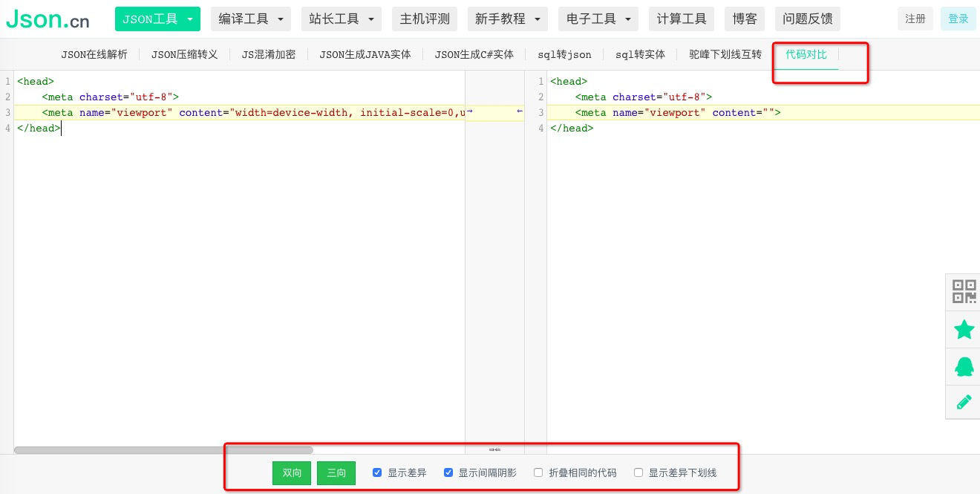Viewport: 980px width, 494px height.
Task: Expand the 站长工具 dropdown
Action: (342, 19)
